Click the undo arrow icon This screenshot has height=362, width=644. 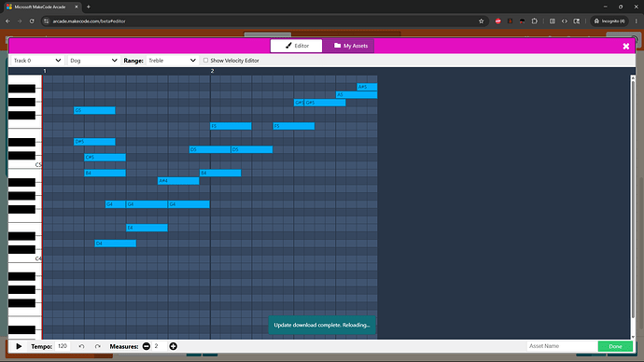pyautogui.click(x=81, y=346)
